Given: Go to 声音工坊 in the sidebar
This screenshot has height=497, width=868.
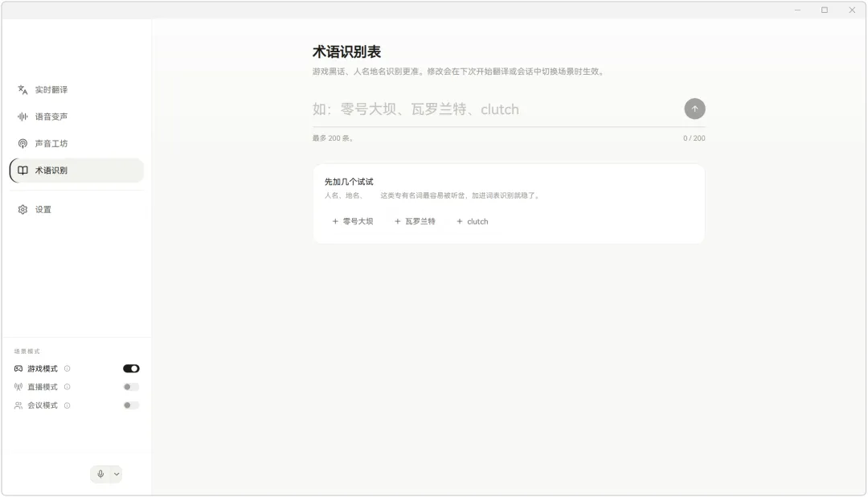Looking at the screenshot, I should point(76,143).
